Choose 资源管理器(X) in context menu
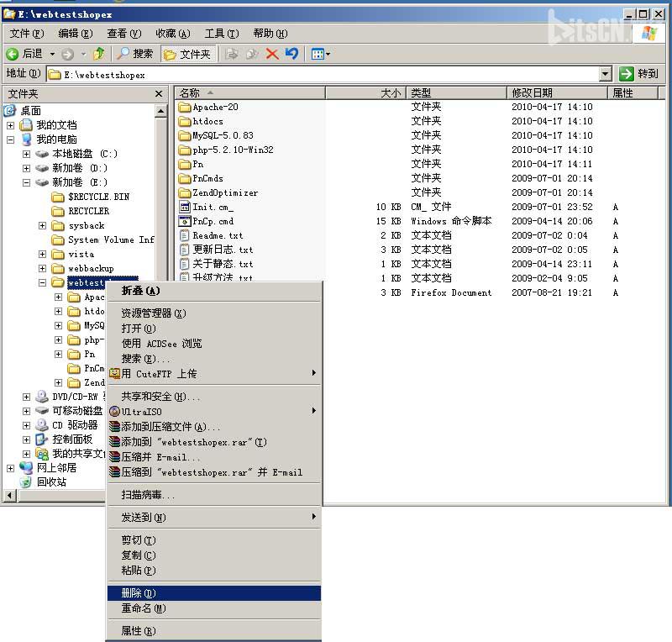 click(x=214, y=313)
